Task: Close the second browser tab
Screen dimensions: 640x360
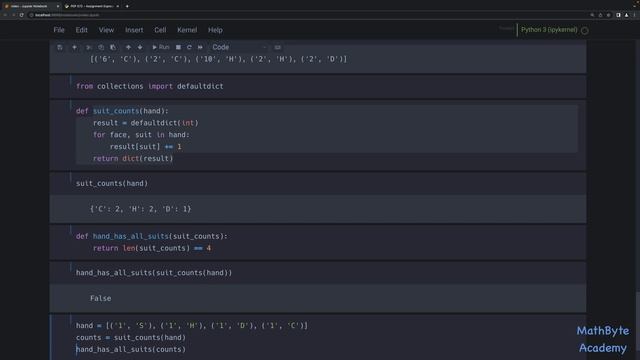Action: [118, 6]
